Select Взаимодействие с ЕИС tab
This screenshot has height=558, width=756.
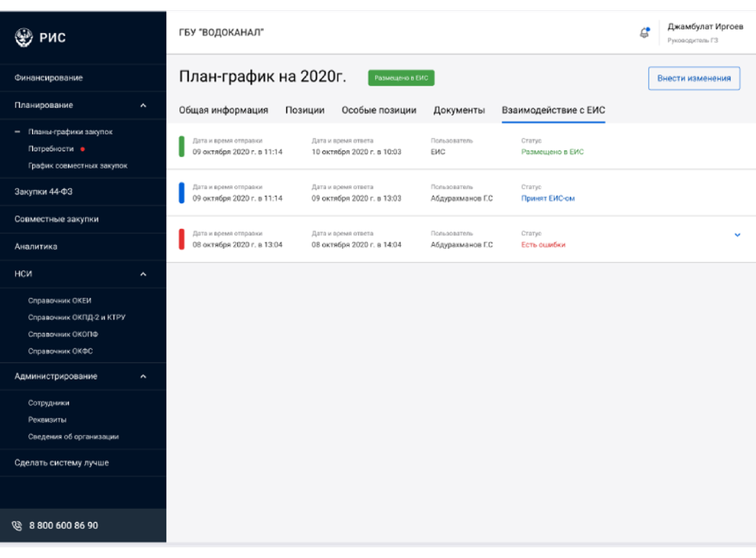click(554, 110)
